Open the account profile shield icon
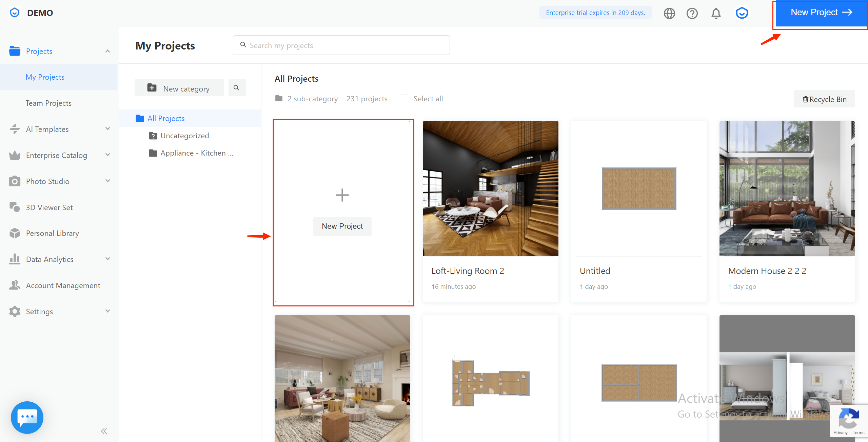Screen dimensions: 868x442 (742, 13)
